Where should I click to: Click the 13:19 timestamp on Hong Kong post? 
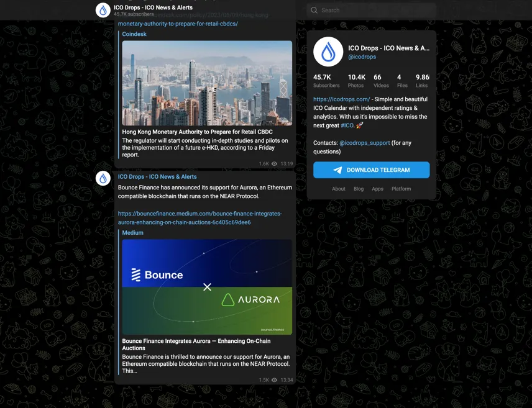pos(287,164)
